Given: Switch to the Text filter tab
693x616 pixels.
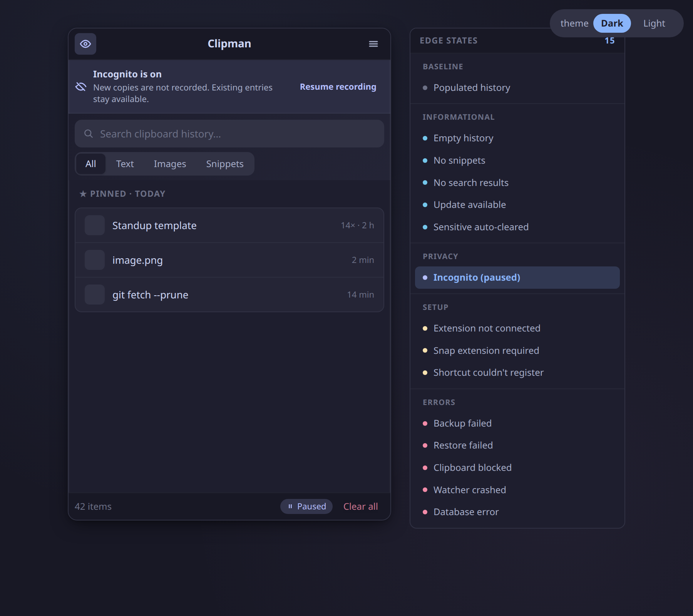Looking at the screenshot, I should click(x=125, y=164).
